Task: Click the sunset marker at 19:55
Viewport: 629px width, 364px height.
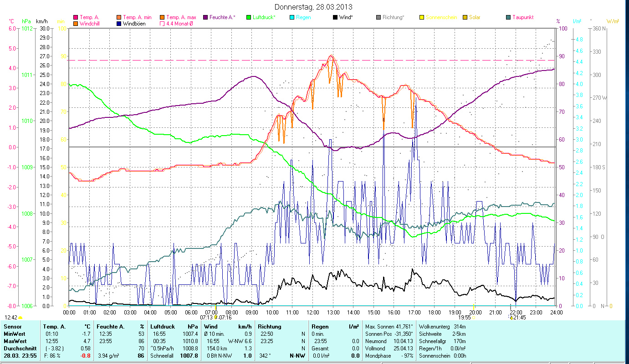Action: point(474,314)
